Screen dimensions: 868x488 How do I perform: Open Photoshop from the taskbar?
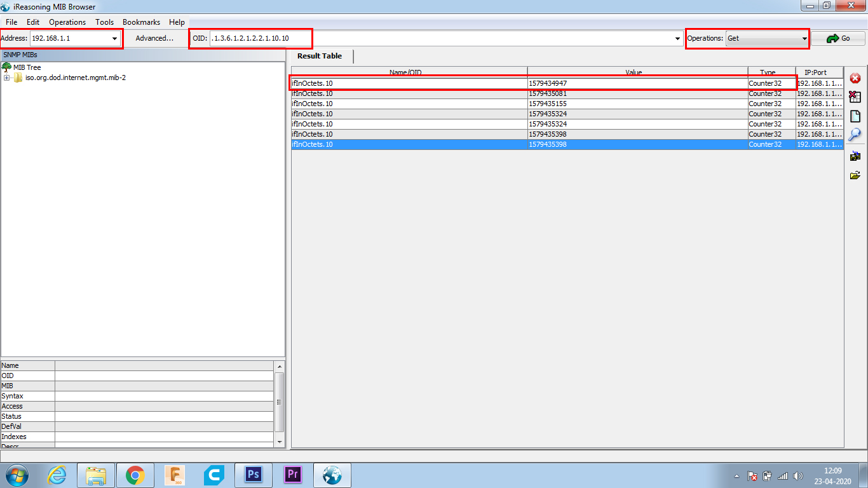tap(253, 475)
